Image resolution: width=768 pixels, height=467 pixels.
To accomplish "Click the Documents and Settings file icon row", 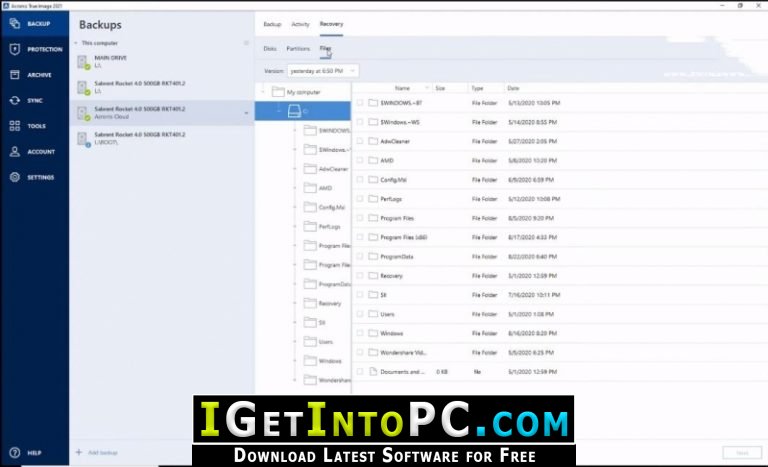I will [373, 371].
